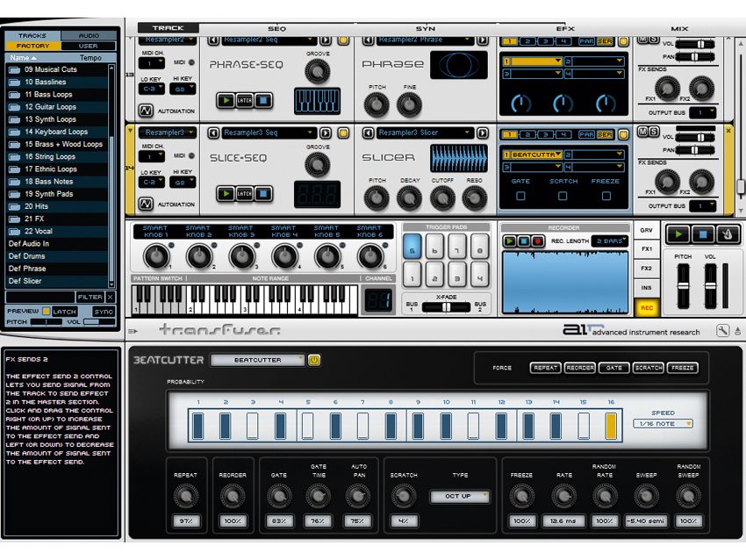
Task: Toggle Beatcutter probability step 3
Action: point(252,426)
